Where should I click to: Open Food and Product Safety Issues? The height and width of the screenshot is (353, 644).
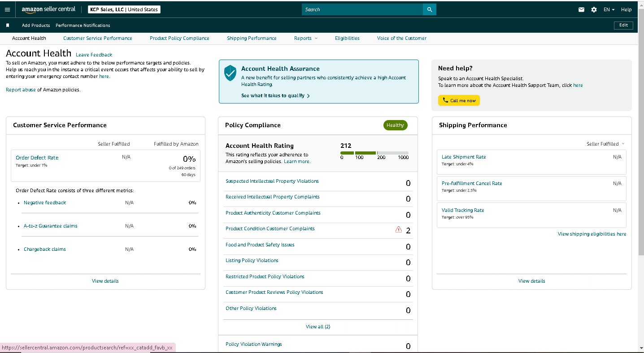tap(260, 245)
